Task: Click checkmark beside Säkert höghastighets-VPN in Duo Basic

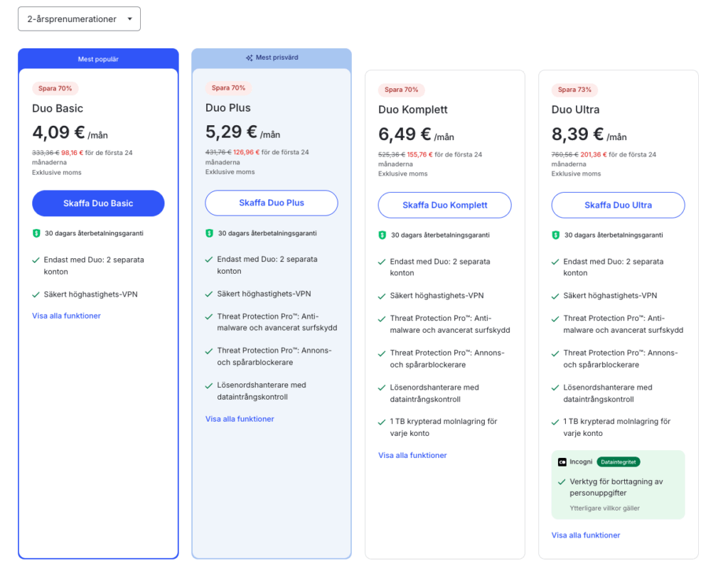Action: tap(36, 294)
